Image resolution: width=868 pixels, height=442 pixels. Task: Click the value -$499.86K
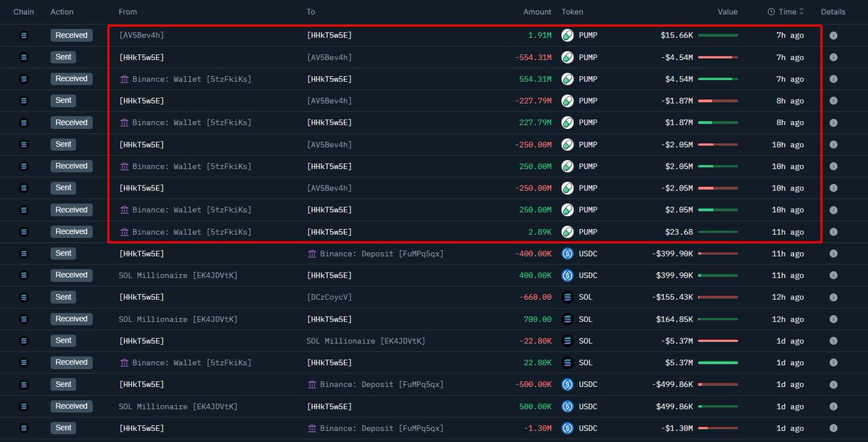[672, 385]
